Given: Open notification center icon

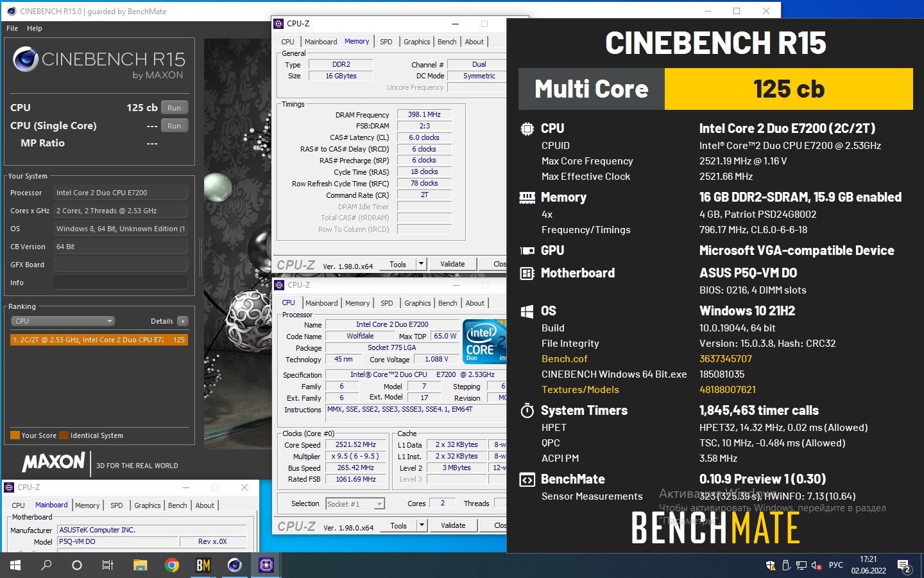Looking at the screenshot, I should [x=905, y=566].
